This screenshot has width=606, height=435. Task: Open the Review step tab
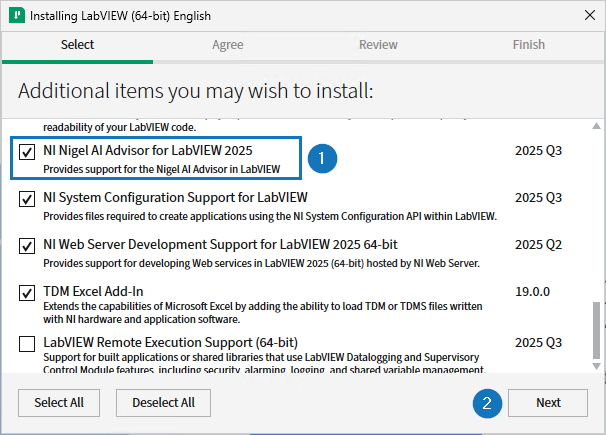[x=378, y=45]
